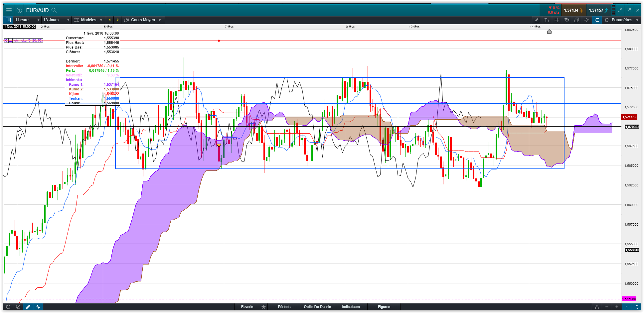
Task: Open Paramètres settings dropdown
Action: coord(622,20)
